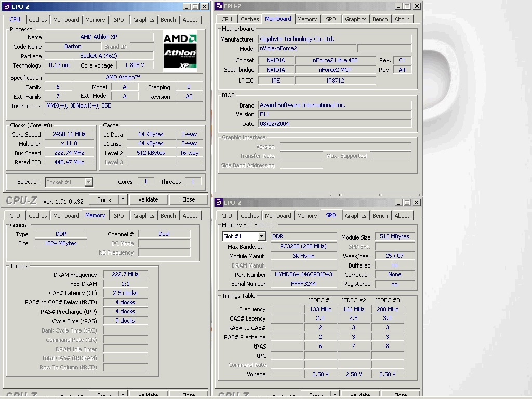Viewport: 532px width, 399px height.
Task: Click the Week/Year value 25 / 07
Action: point(395,256)
